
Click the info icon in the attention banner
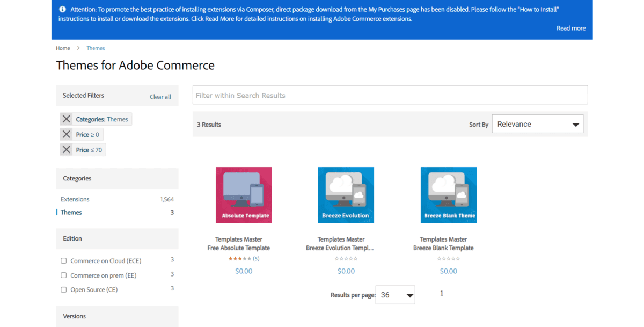pos(63,9)
